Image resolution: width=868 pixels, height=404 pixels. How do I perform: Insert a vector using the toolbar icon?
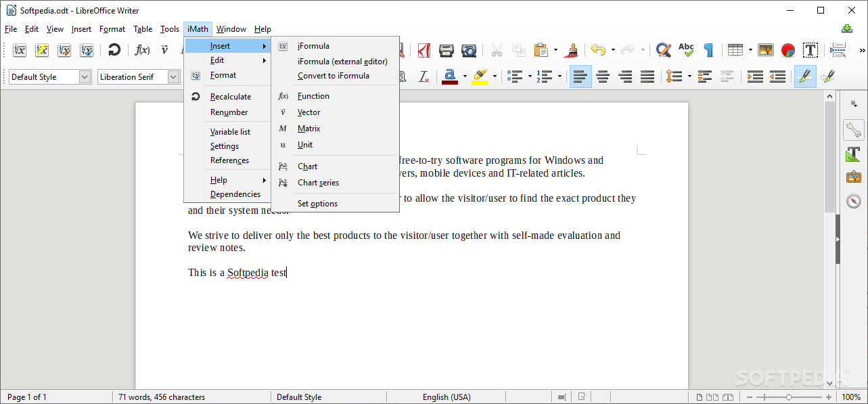(164, 49)
